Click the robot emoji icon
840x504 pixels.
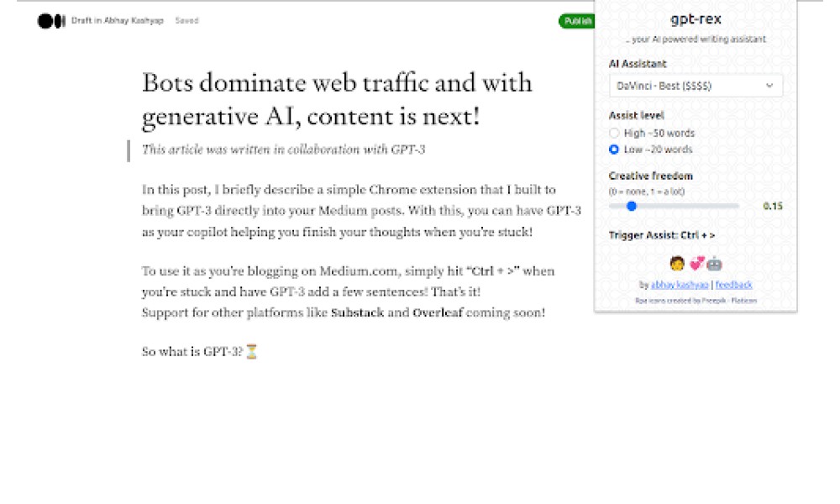point(714,264)
